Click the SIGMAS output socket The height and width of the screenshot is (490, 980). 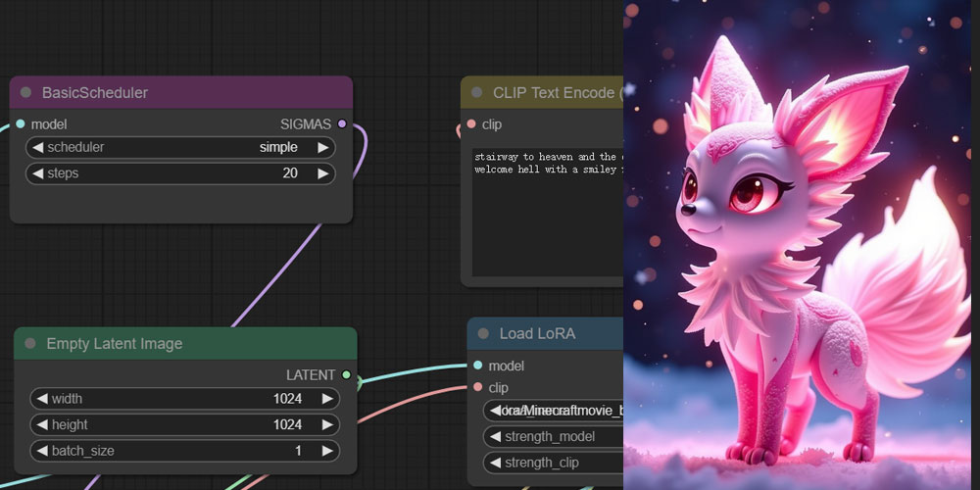pyautogui.click(x=341, y=123)
